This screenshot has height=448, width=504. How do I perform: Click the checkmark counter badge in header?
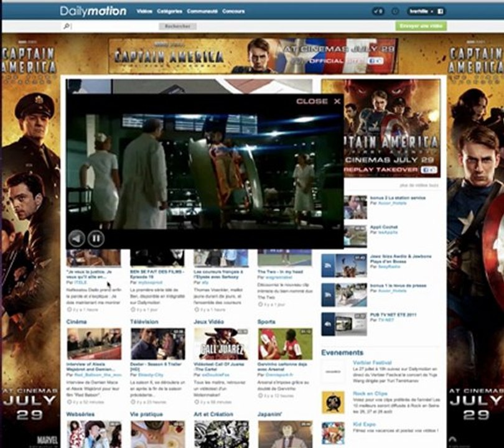point(378,11)
